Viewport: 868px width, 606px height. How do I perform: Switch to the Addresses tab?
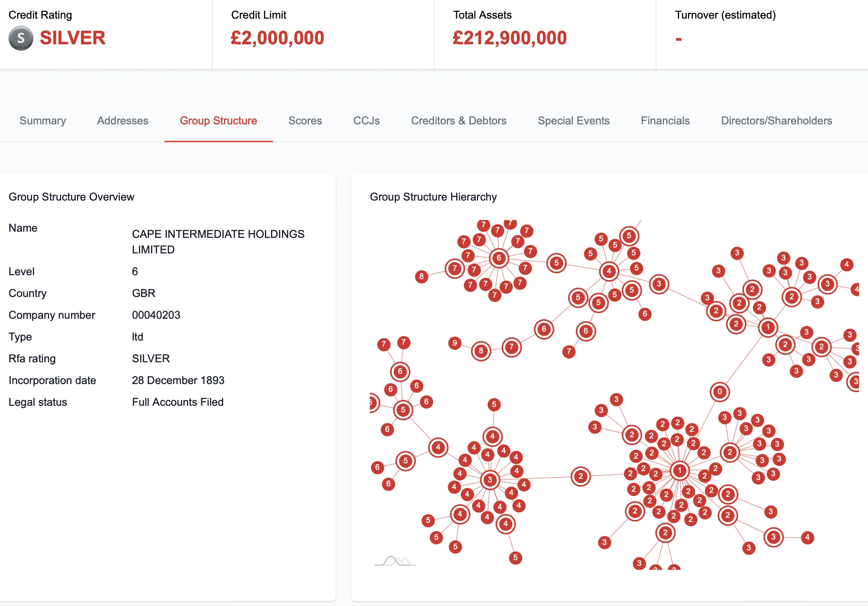[122, 121]
